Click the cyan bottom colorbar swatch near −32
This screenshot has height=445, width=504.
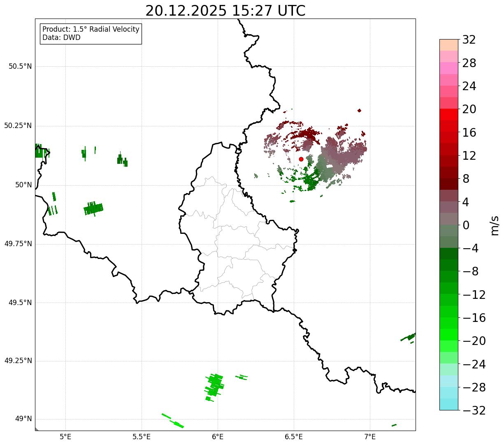pos(449,404)
